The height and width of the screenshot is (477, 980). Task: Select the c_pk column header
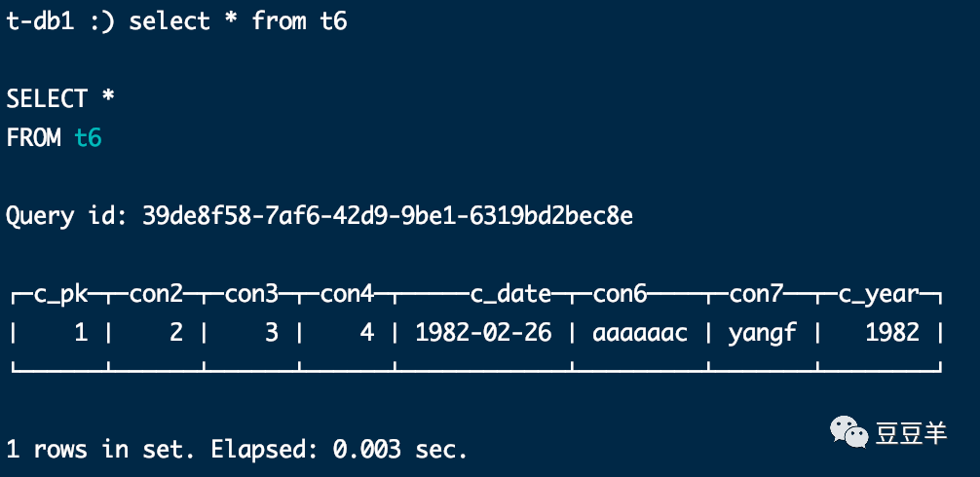tap(60, 294)
